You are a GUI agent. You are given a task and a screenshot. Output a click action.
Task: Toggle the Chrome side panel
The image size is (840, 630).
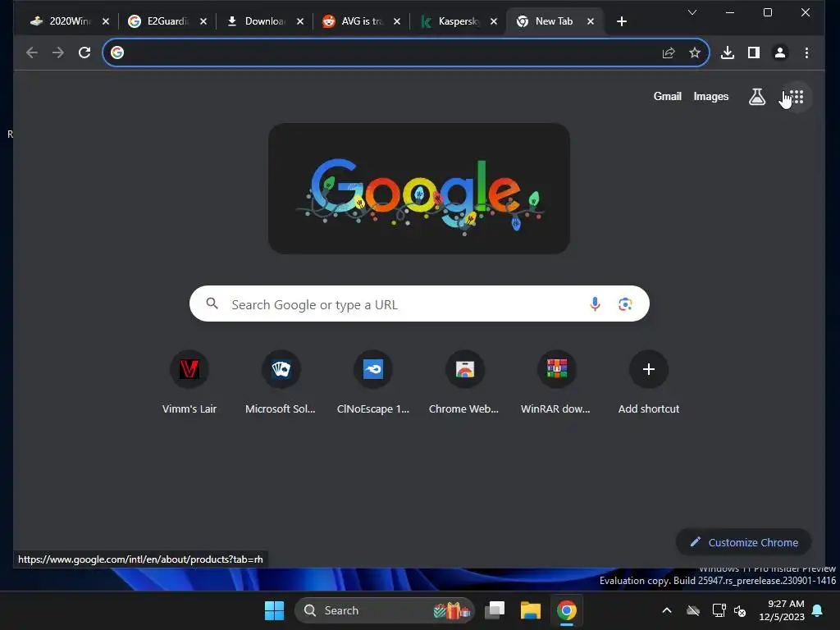click(x=753, y=52)
